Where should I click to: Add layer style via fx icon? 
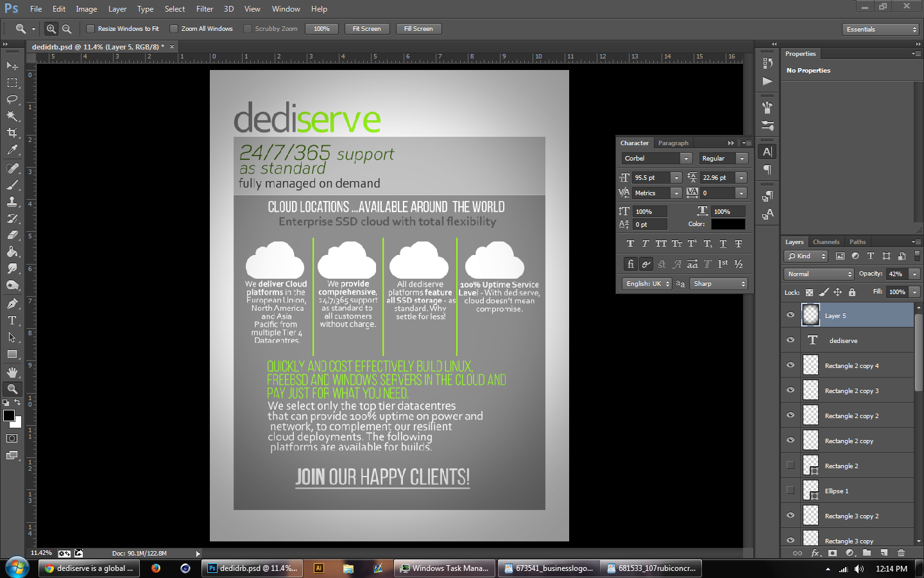(816, 553)
